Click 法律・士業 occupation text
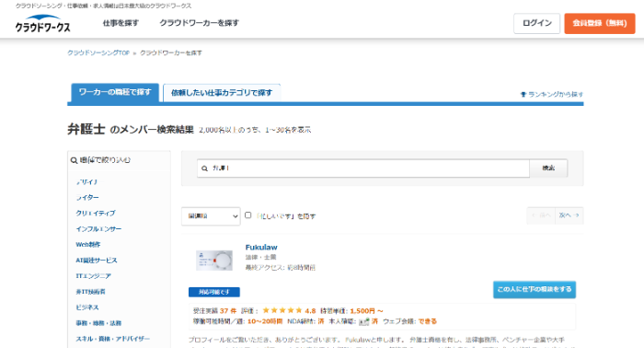644x348 pixels. (260, 258)
